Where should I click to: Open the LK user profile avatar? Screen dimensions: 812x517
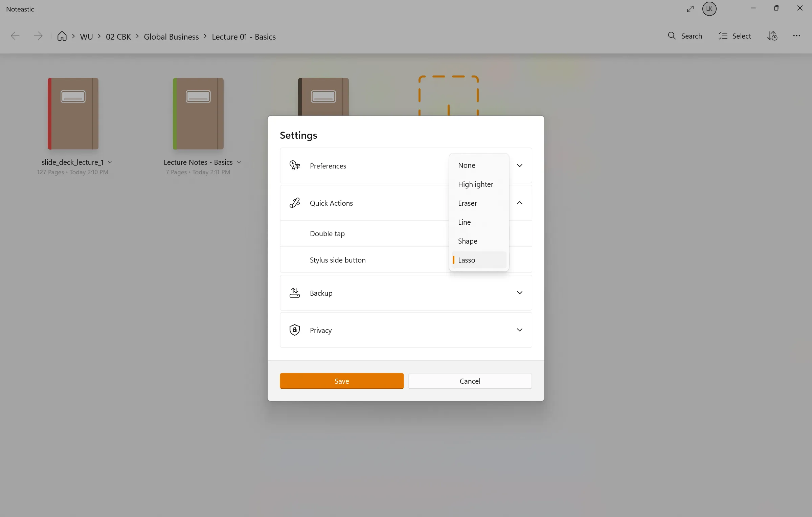709,9
